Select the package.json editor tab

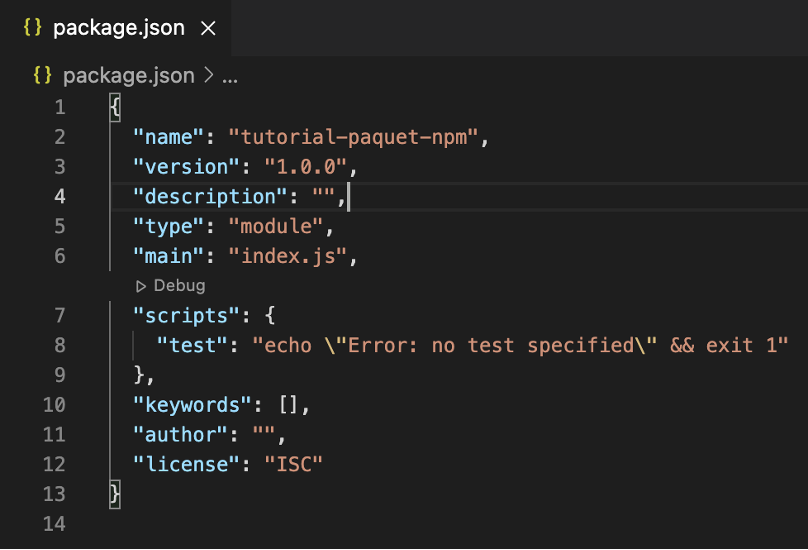115,28
